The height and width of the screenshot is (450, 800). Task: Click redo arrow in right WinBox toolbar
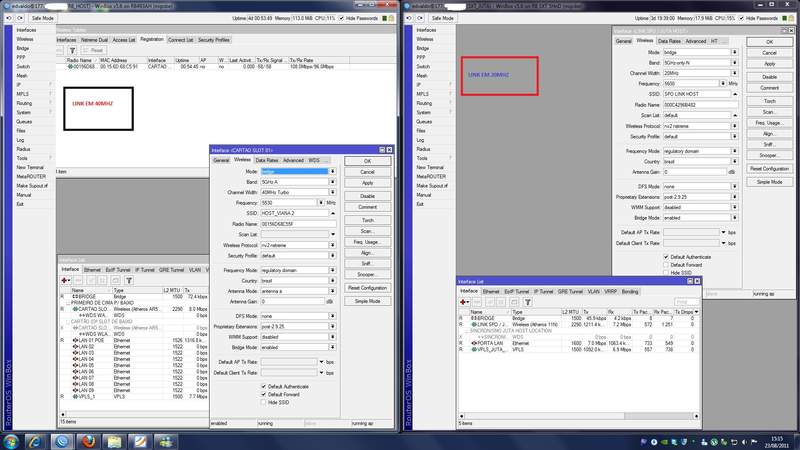(420, 18)
